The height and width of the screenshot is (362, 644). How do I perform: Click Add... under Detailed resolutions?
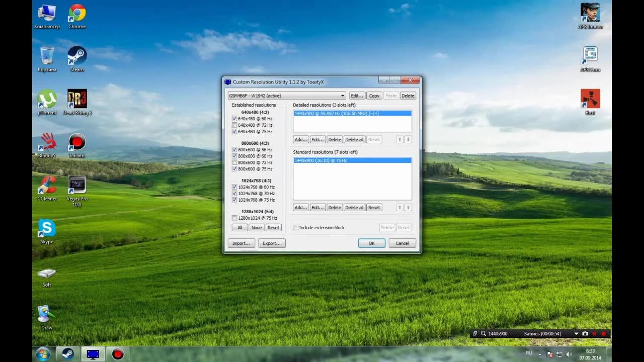pyautogui.click(x=300, y=140)
